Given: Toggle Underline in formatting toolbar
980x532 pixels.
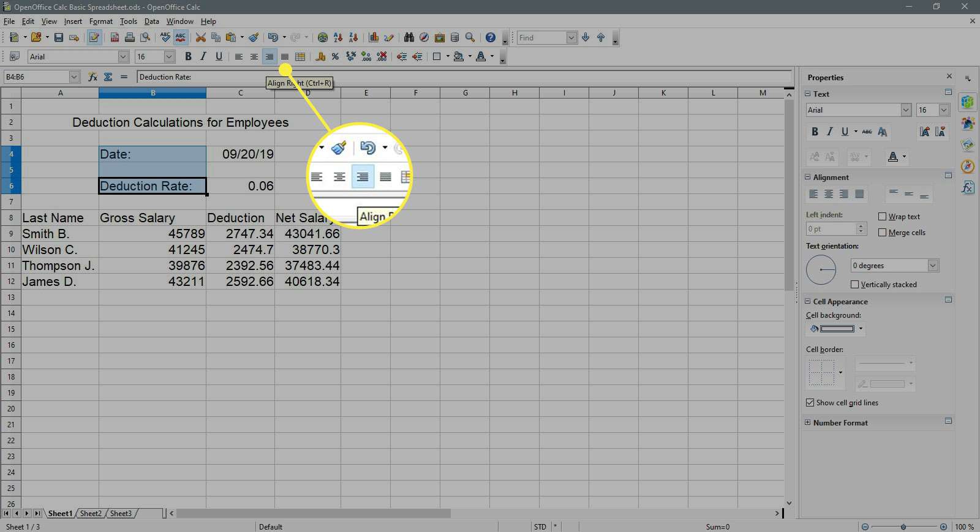Looking at the screenshot, I should tap(219, 56).
